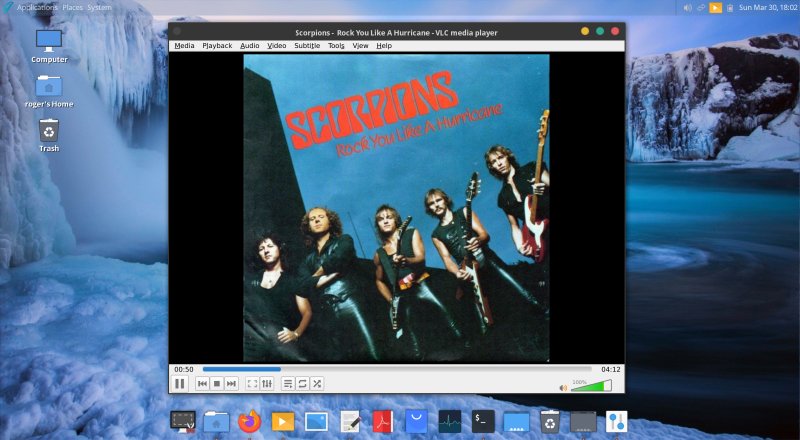Open the orange media player dock icon
800x440 pixels.
pyautogui.click(x=283, y=422)
